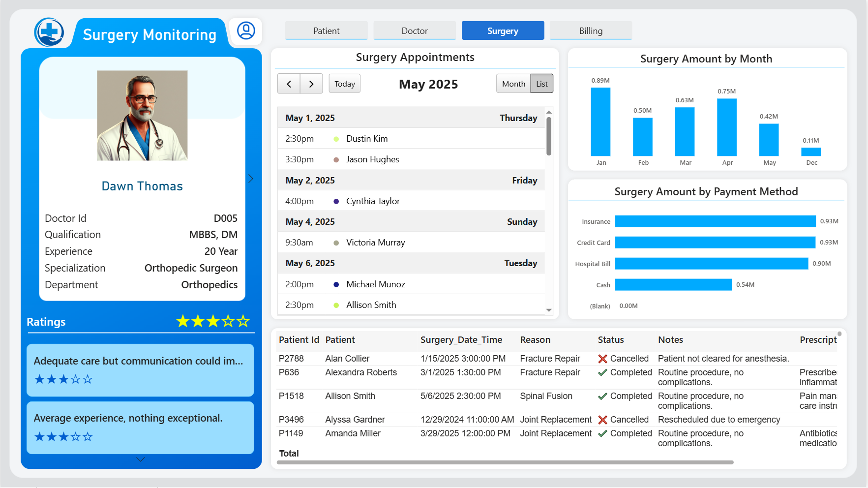Click the red cancelled icon for Alan Collier
The width and height of the screenshot is (868, 488).
pyautogui.click(x=602, y=359)
